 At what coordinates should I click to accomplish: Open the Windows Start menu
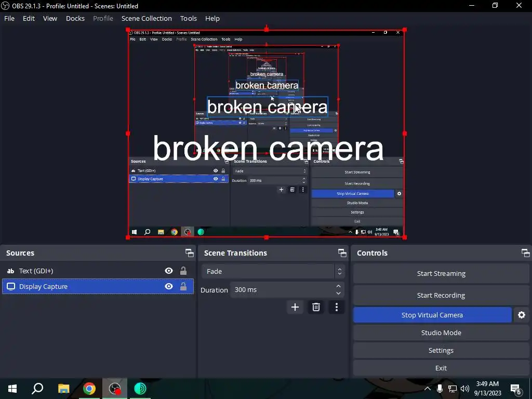pos(12,389)
